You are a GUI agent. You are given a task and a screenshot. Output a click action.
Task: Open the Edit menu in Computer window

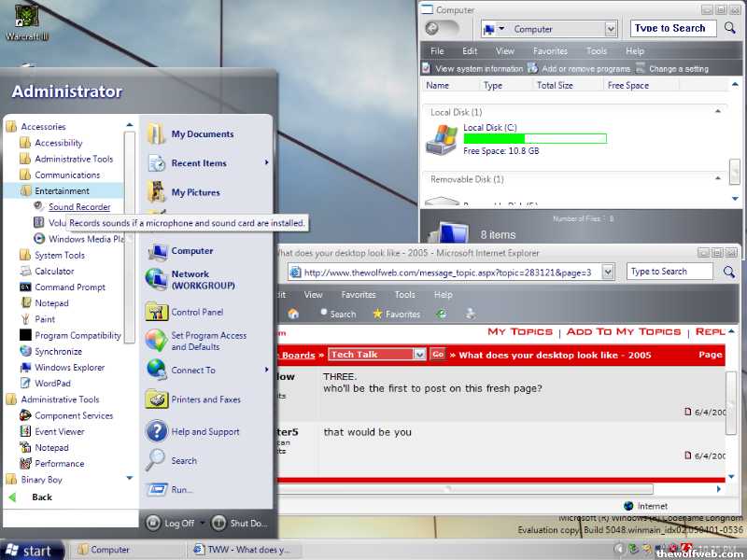pos(470,51)
